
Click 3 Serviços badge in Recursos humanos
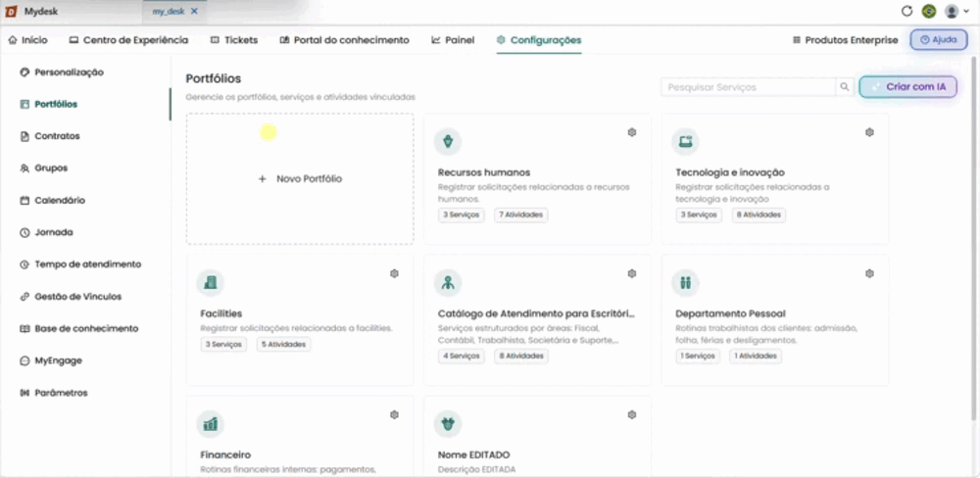point(462,215)
